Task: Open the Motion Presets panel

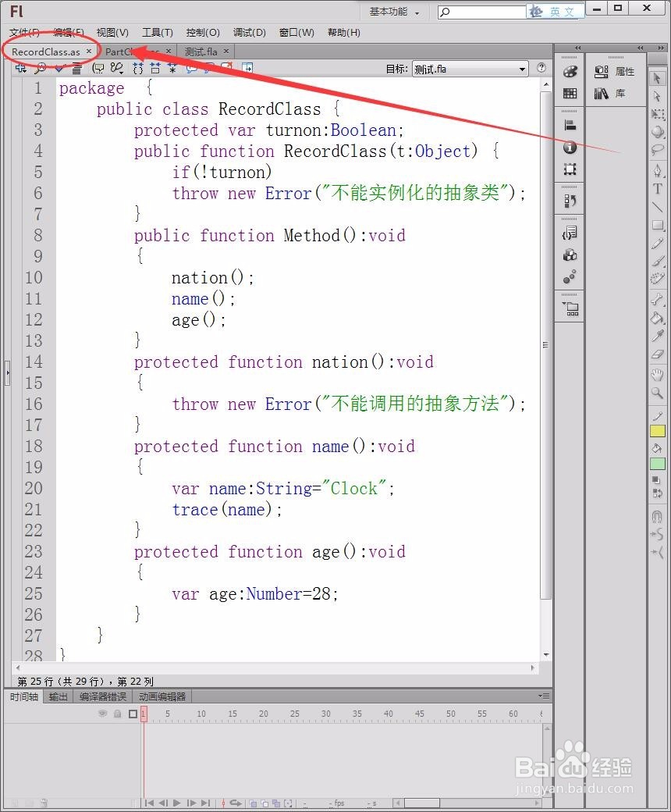Action: (x=570, y=278)
